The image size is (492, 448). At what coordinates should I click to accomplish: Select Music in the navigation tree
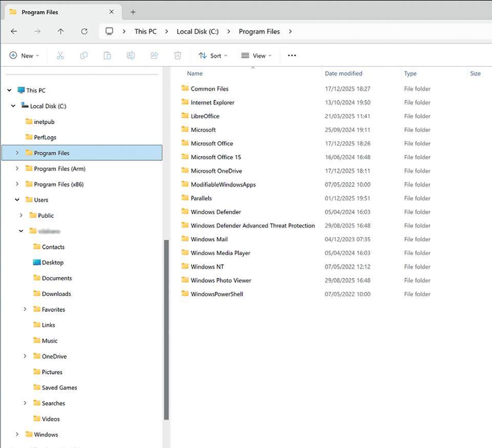[x=45, y=340]
